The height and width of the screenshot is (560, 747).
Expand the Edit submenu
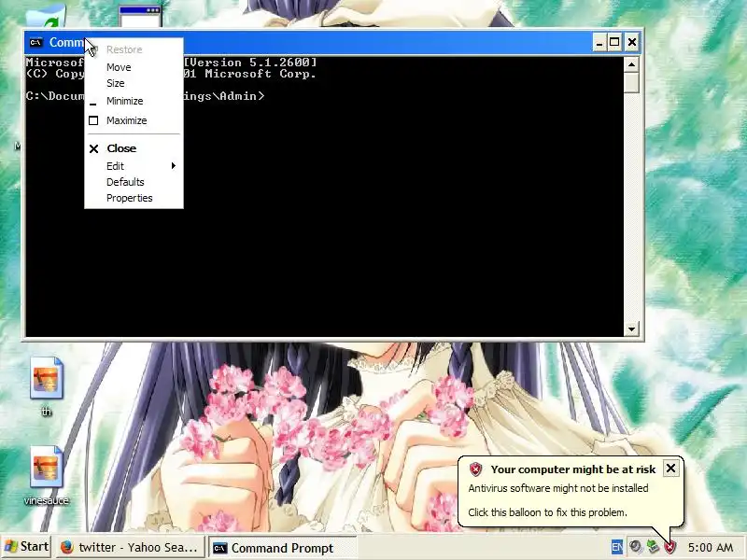click(x=134, y=166)
